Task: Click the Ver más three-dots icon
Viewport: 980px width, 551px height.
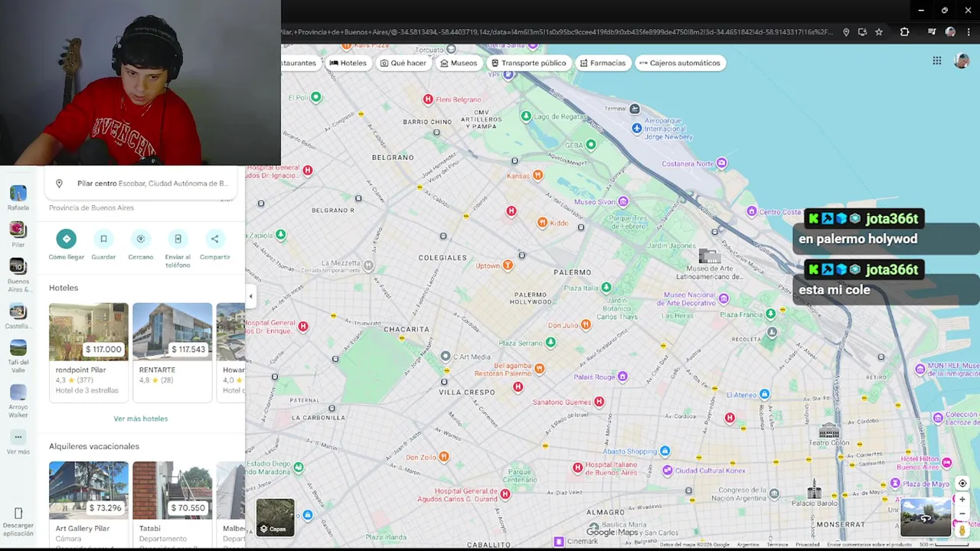Action: point(18,437)
